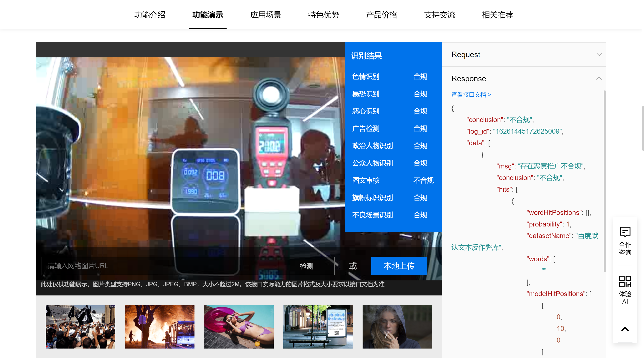Expand the Request section chevron

pos(599,55)
